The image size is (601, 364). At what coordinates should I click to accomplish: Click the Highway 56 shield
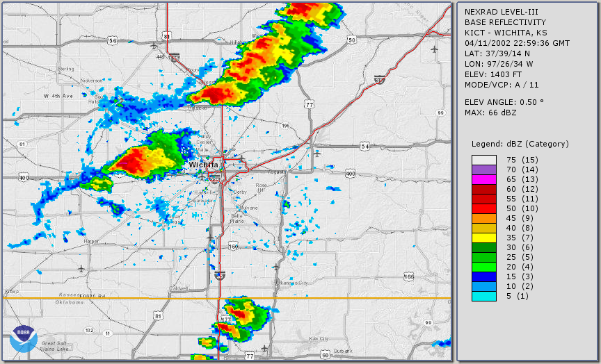112,41
